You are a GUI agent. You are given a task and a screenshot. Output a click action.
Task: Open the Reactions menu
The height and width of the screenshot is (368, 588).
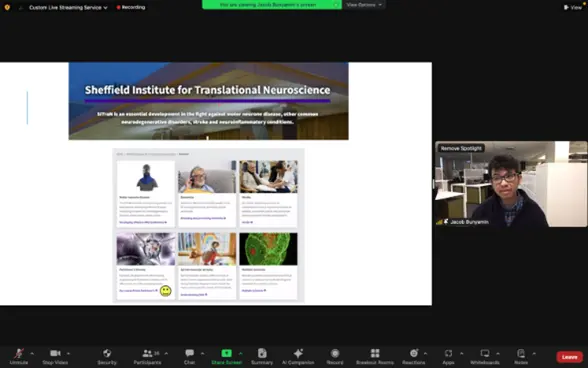pyautogui.click(x=414, y=356)
